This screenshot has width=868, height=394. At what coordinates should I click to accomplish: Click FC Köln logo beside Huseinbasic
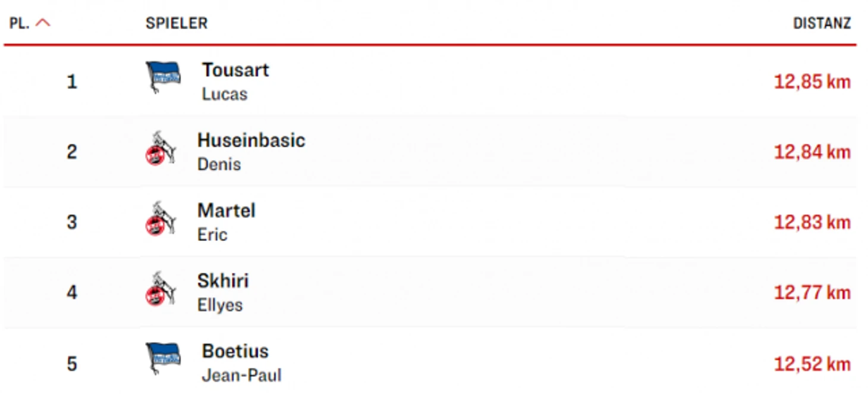point(161,149)
